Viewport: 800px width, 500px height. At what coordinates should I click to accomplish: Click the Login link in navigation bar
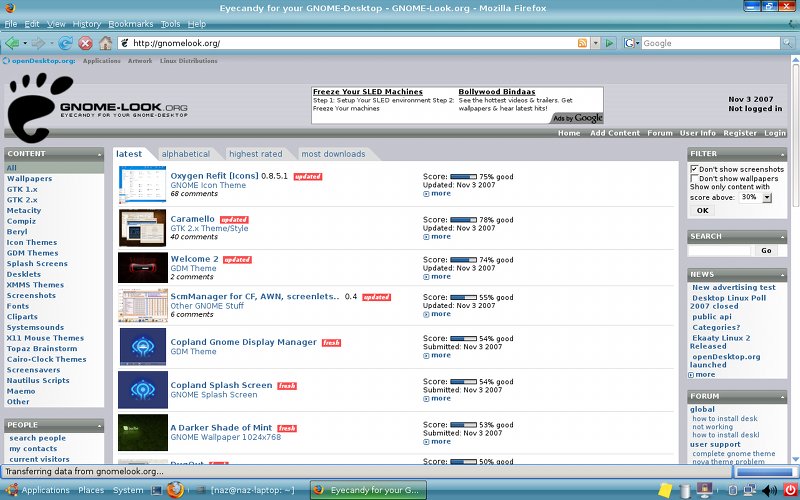click(x=774, y=133)
